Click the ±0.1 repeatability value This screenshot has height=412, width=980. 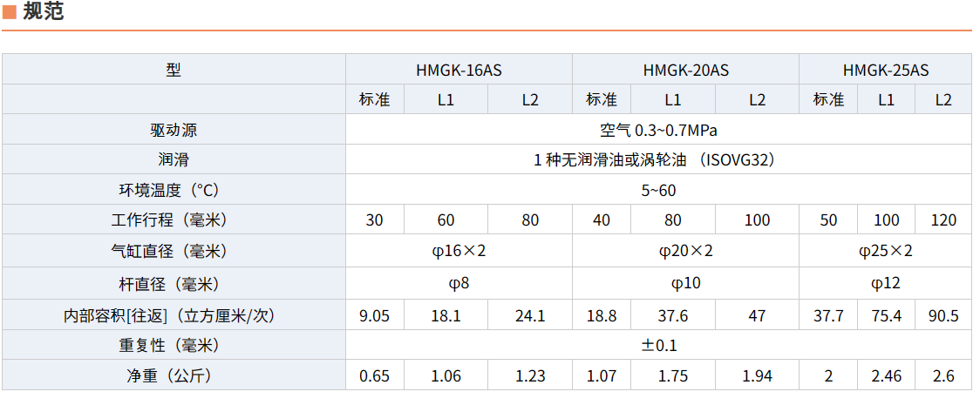[x=659, y=345]
